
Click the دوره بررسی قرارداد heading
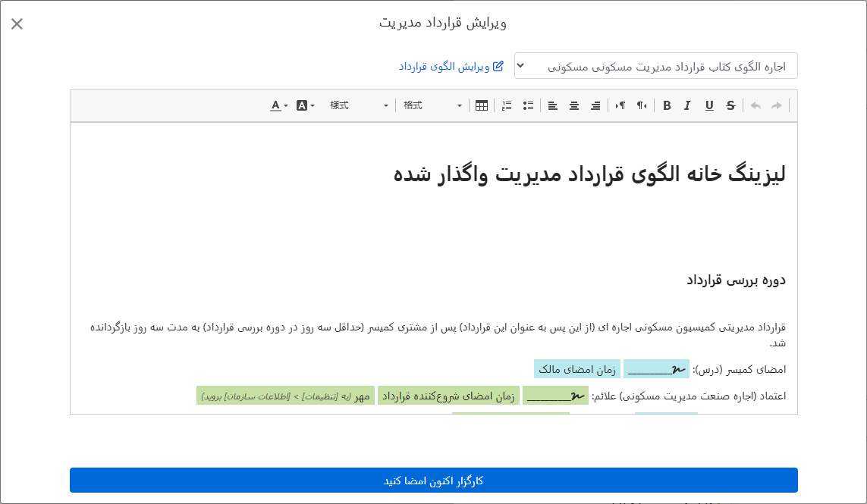click(736, 280)
